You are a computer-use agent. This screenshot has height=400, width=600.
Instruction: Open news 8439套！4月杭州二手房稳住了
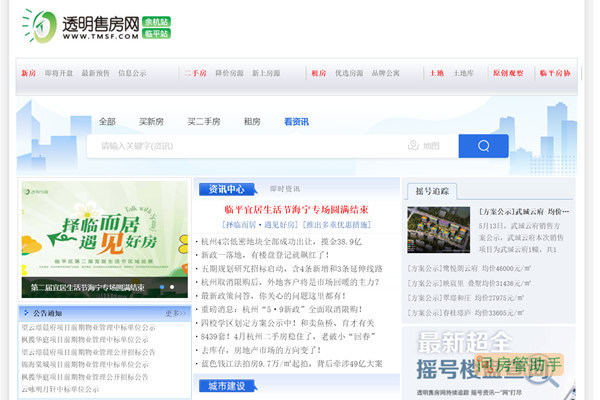[x=288, y=336]
